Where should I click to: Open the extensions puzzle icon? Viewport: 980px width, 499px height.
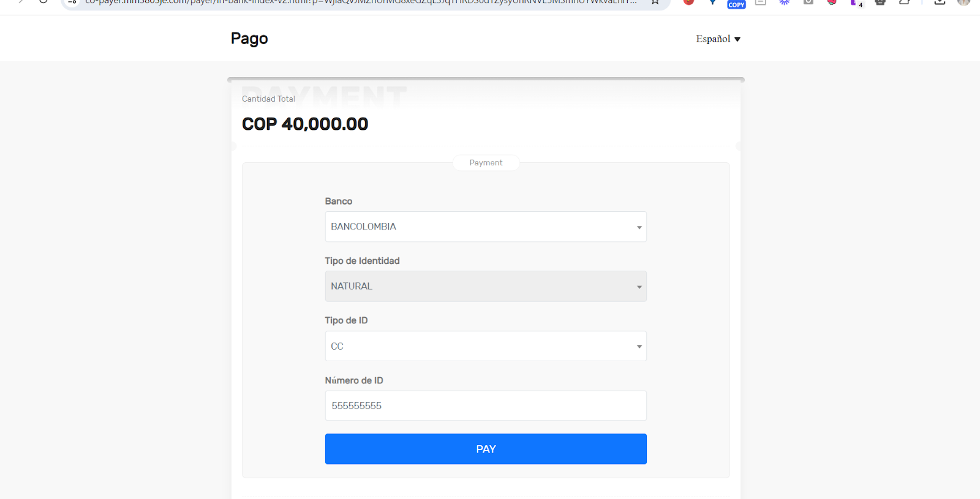coord(904,2)
